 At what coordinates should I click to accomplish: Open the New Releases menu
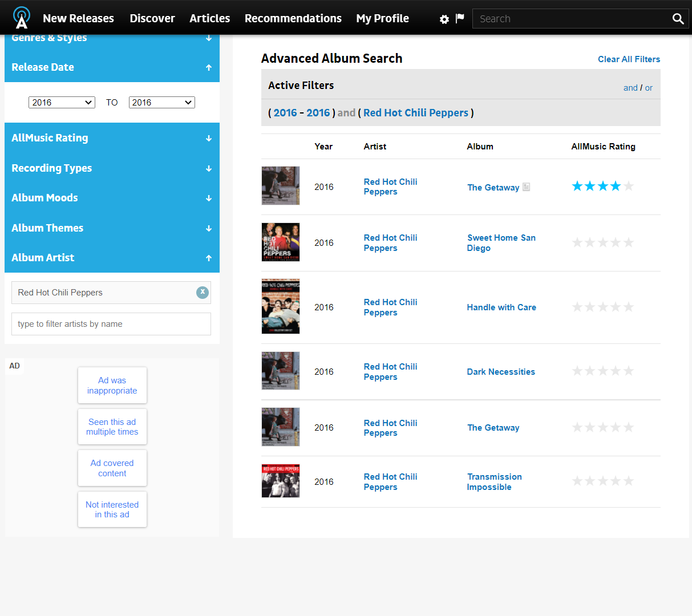tap(78, 18)
